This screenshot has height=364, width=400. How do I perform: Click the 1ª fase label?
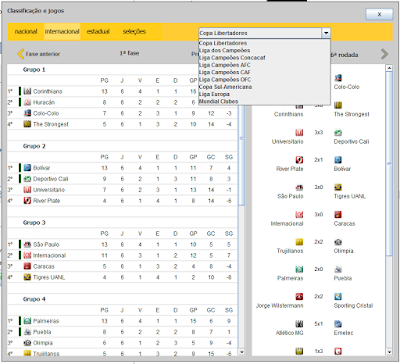click(x=129, y=53)
